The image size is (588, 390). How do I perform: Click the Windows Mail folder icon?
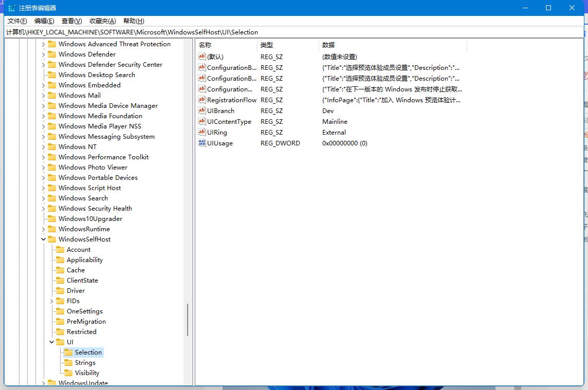(52, 95)
